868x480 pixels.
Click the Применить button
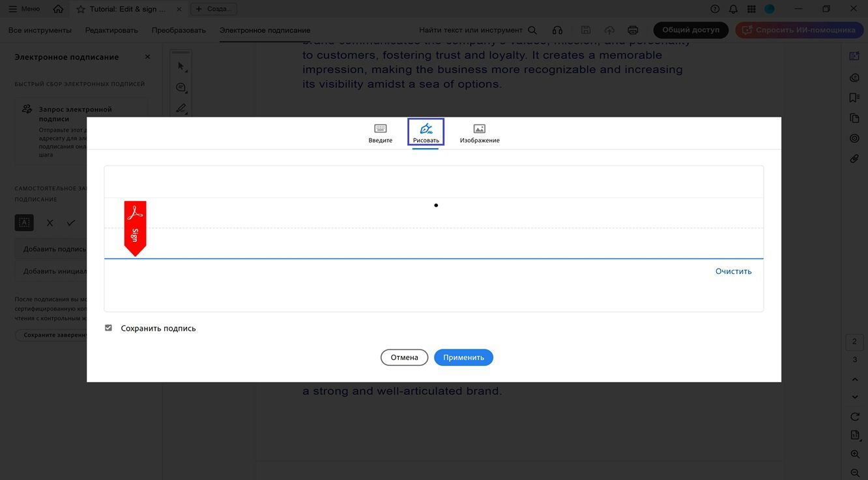(x=463, y=357)
